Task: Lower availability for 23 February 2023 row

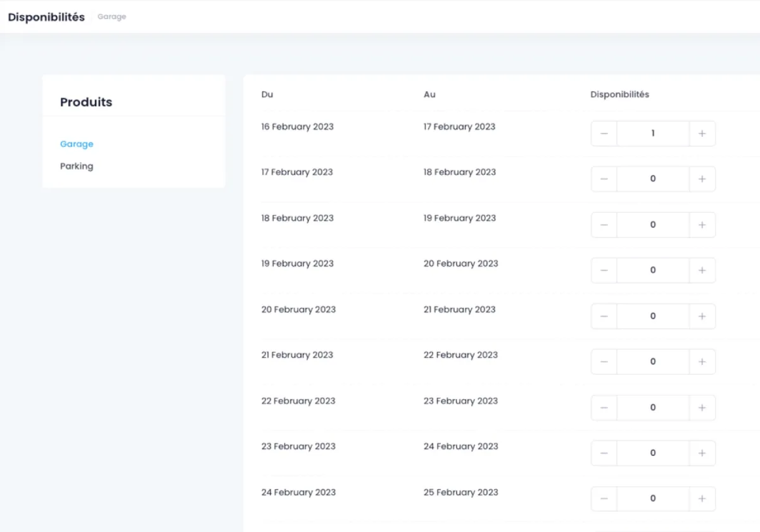Action: click(x=604, y=453)
